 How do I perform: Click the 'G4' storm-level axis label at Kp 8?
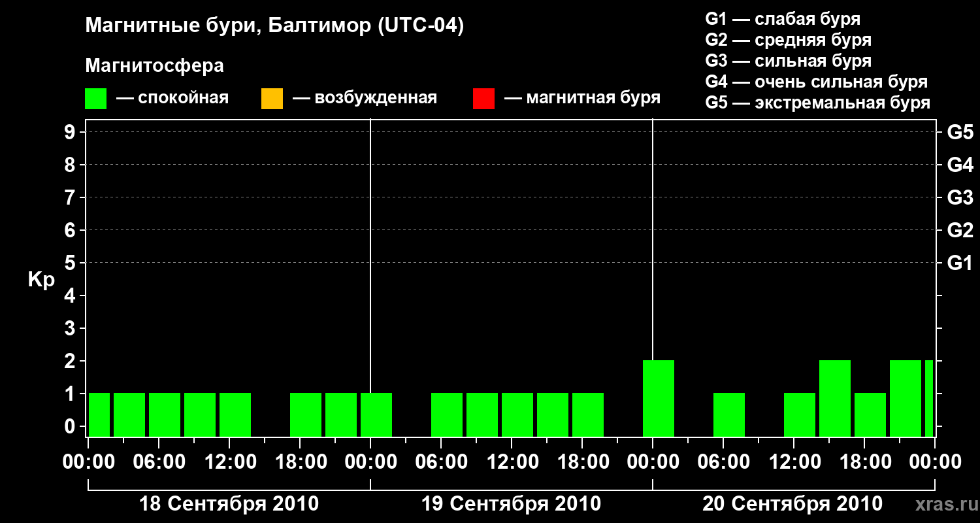tap(960, 165)
